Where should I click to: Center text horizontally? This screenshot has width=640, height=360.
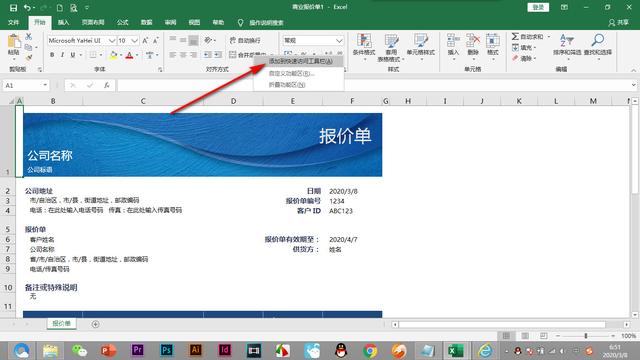183,55
